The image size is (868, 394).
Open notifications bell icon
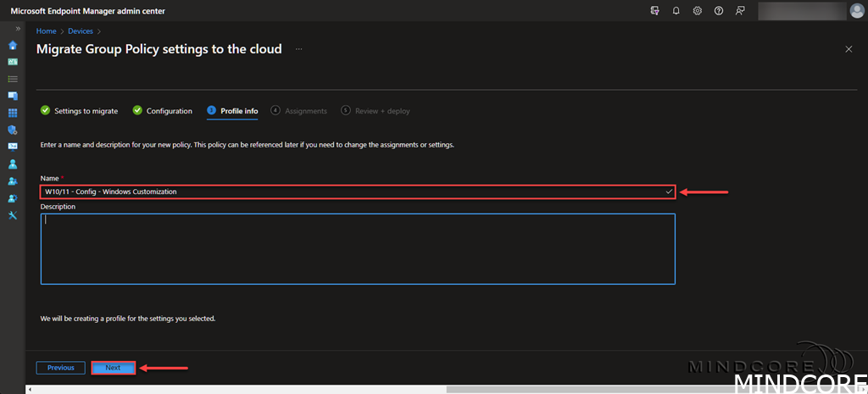click(676, 11)
